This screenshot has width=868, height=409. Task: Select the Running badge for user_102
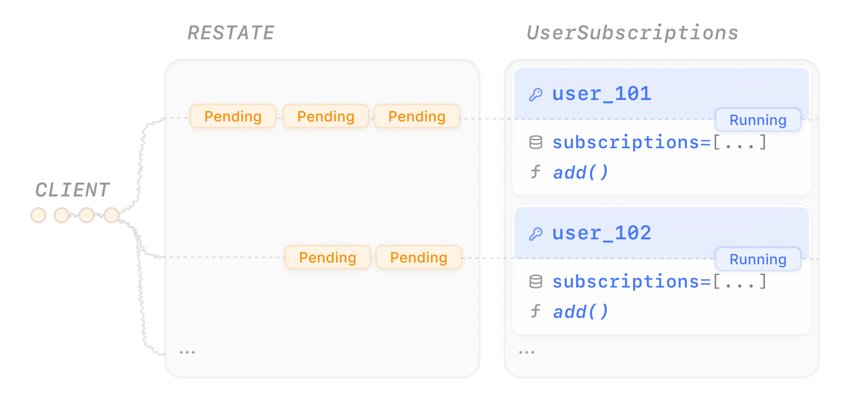(758, 259)
